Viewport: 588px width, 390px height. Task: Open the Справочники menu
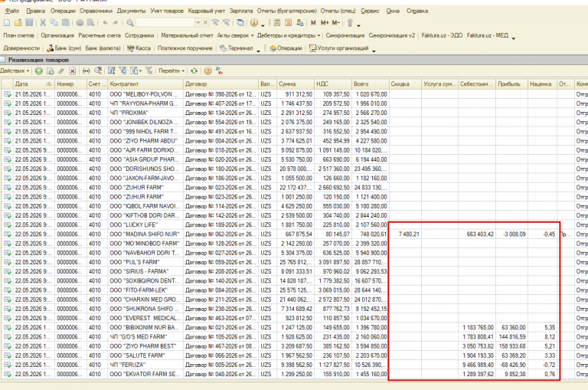point(96,11)
